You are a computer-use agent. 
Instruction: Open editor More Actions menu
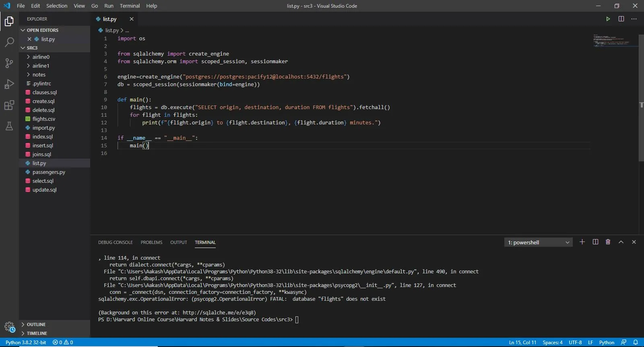pyautogui.click(x=634, y=19)
